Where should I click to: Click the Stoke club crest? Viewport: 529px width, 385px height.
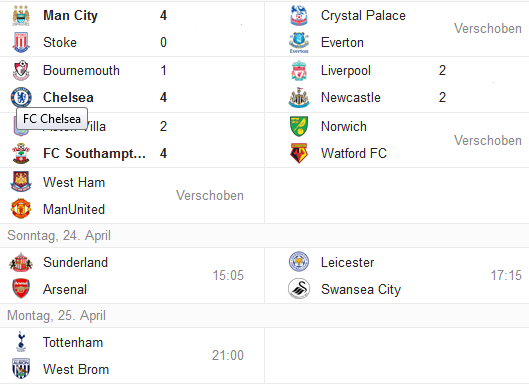(x=21, y=43)
